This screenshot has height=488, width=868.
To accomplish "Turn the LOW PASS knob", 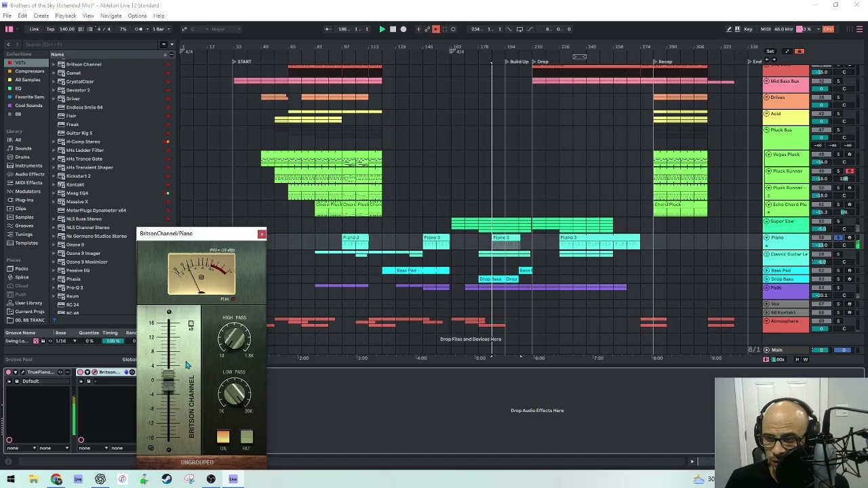I will coord(235,392).
